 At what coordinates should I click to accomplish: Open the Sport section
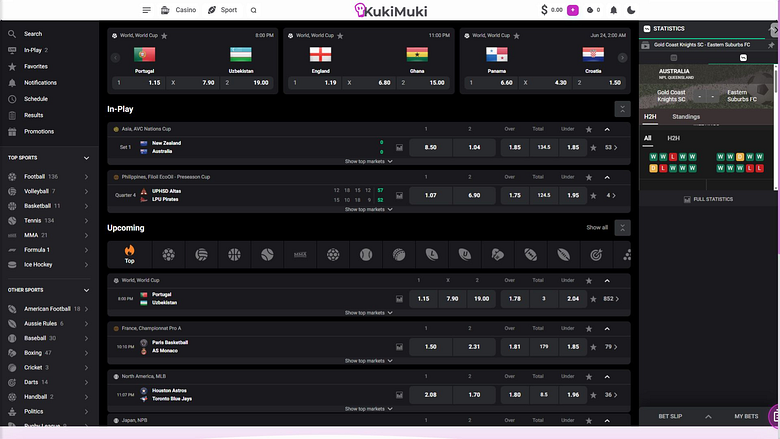click(222, 10)
